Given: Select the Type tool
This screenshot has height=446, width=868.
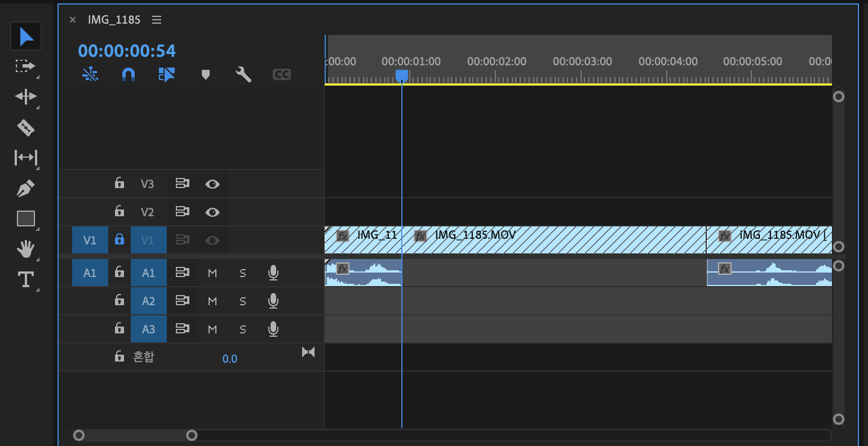Looking at the screenshot, I should (26, 279).
